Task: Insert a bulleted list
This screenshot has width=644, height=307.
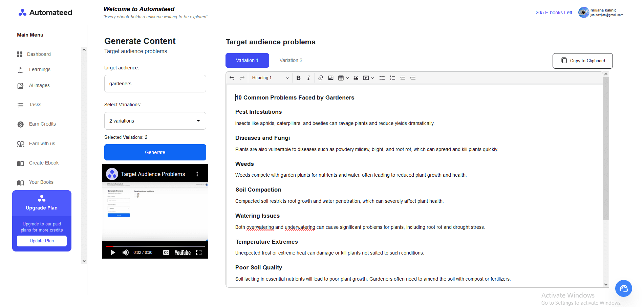Action: [382, 78]
